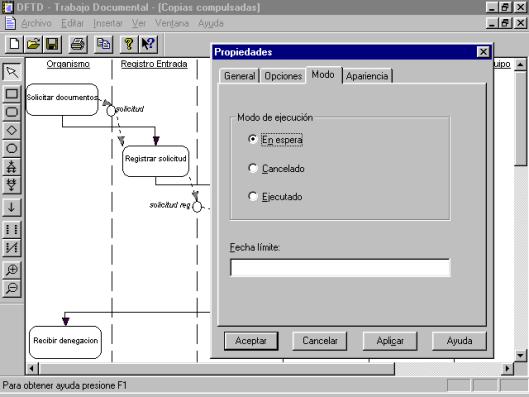Select the down arrow flow tool

point(12,207)
